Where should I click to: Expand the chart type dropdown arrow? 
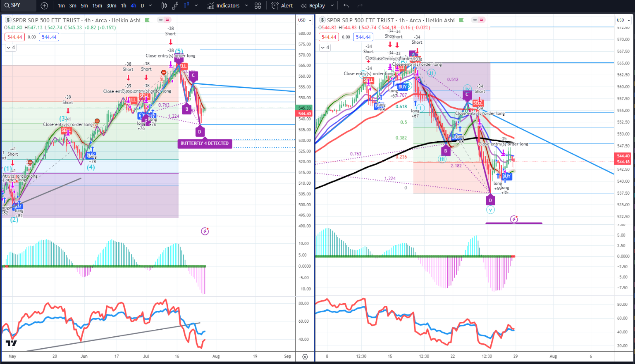(196, 6)
